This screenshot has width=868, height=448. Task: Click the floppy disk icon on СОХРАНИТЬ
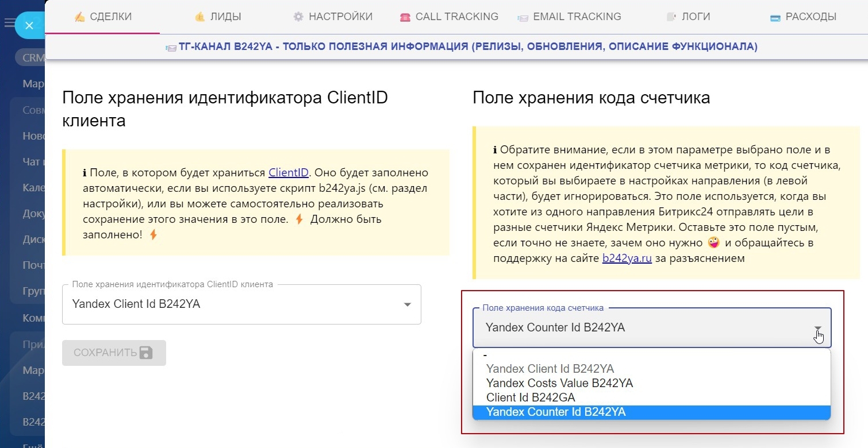tap(146, 353)
